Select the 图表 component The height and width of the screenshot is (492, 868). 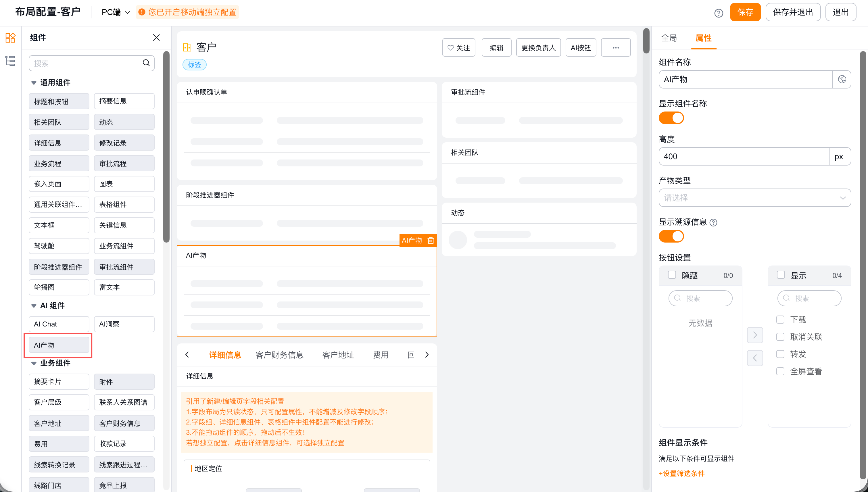point(124,184)
